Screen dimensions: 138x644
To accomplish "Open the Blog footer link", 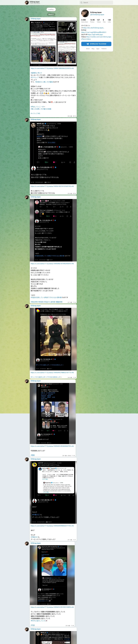I will (93, 49).
